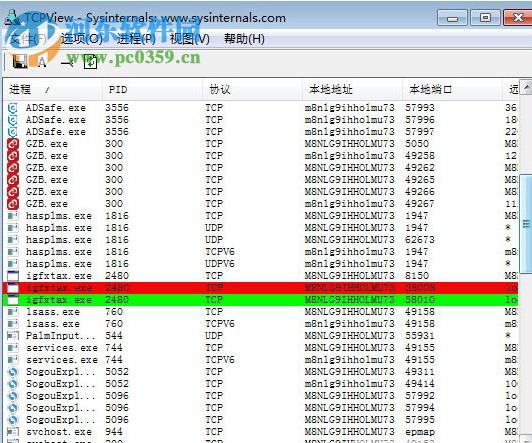Click the Save toolbar icon
This screenshot has height=443, width=532.
pyautogui.click(x=20, y=61)
